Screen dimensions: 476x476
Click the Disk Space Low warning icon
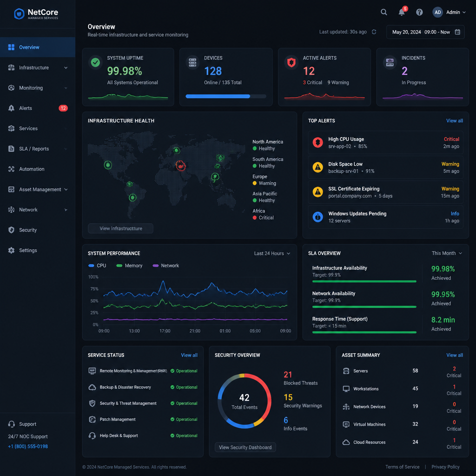(x=317, y=167)
